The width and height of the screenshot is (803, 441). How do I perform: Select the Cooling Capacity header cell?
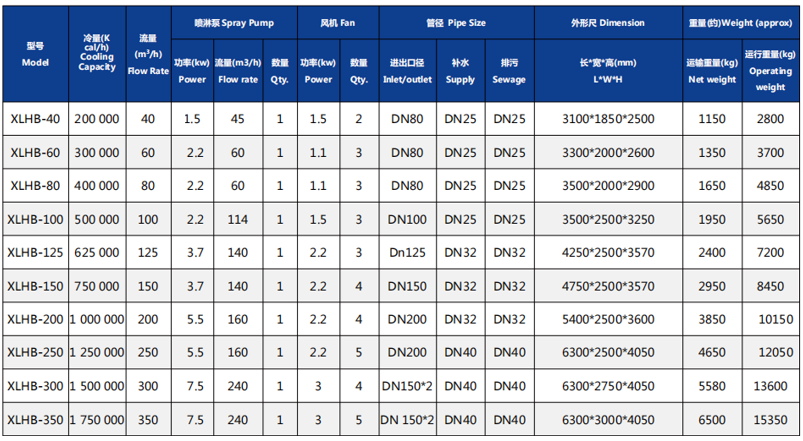point(97,54)
